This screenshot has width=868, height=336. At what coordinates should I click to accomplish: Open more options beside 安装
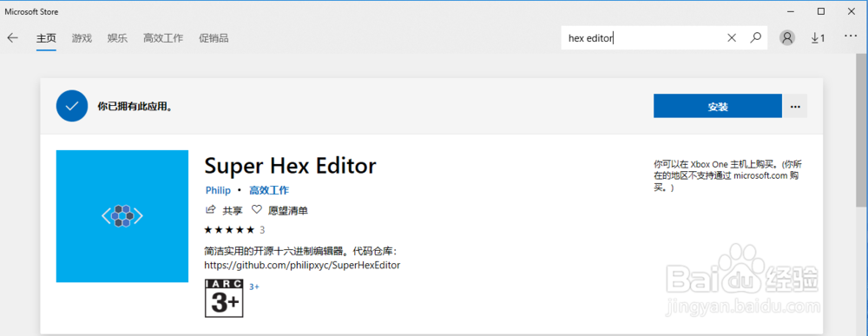pyautogui.click(x=795, y=106)
